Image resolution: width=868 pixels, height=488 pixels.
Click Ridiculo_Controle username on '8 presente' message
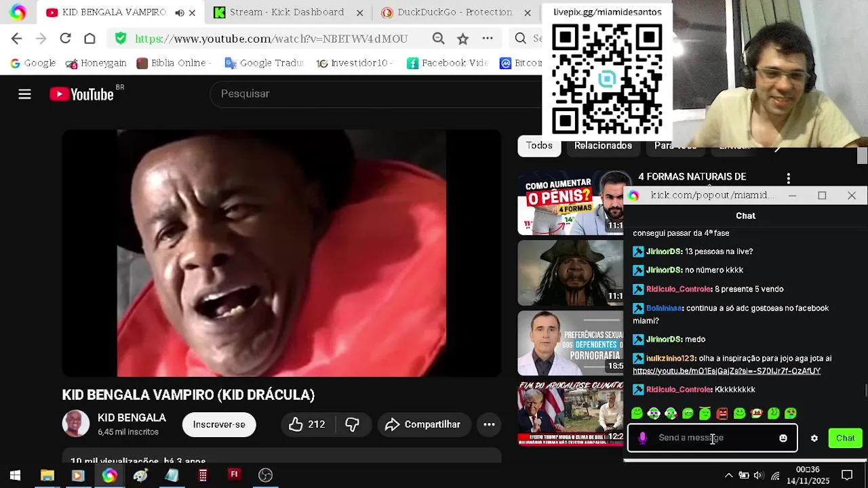pos(678,289)
